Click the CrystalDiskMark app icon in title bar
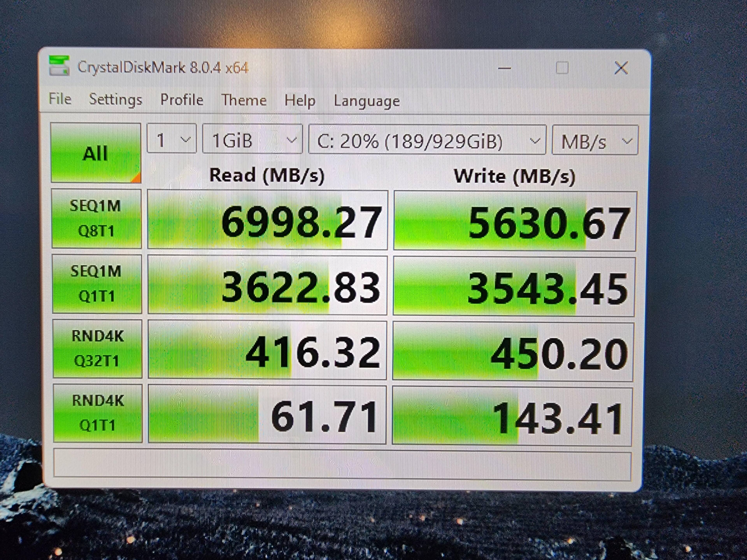Viewport: 747px width, 560px height. click(59, 66)
